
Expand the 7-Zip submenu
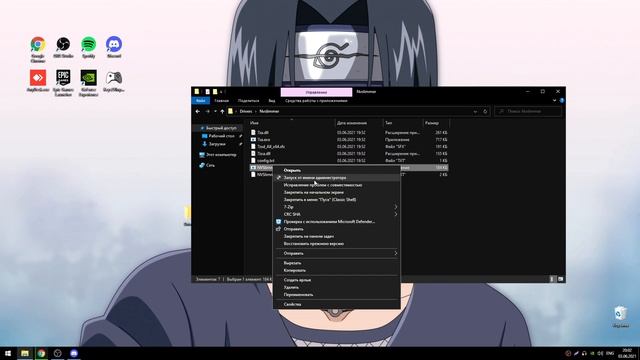point(337,207)
